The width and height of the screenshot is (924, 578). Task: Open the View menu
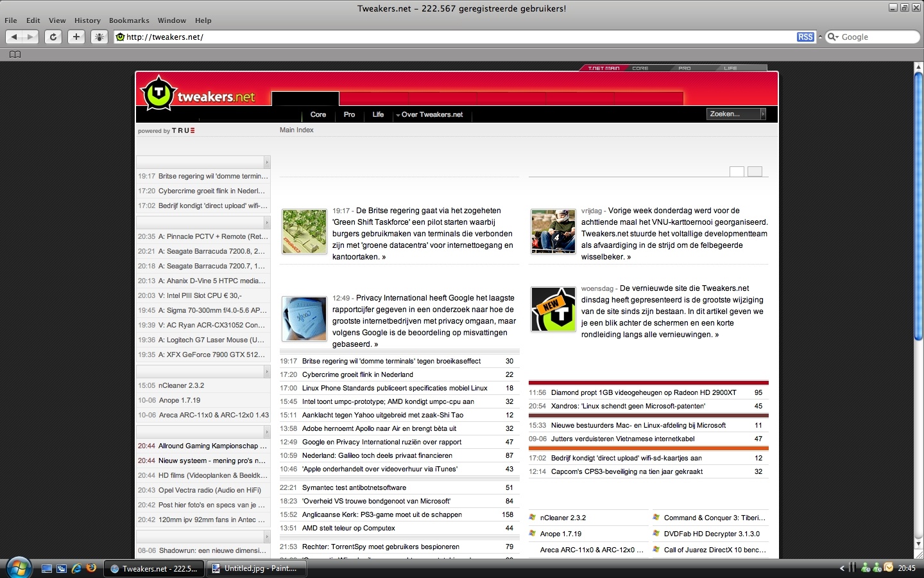click(x=58, y=21)
